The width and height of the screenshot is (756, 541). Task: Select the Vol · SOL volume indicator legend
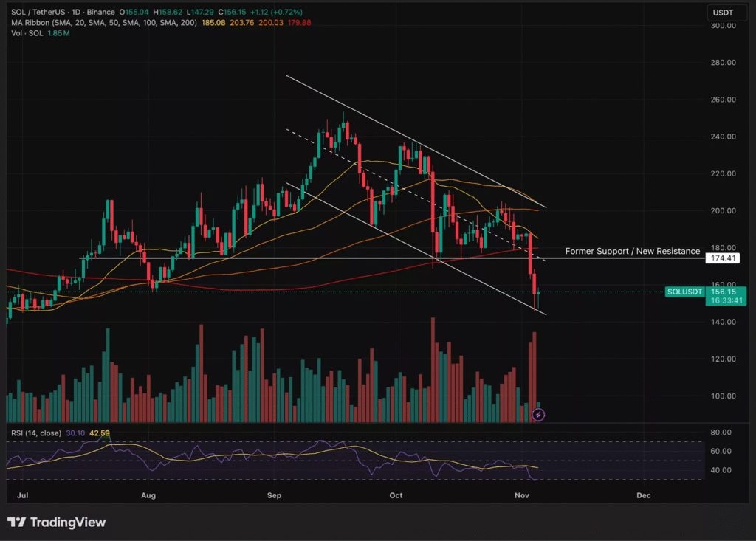point(27,33)
